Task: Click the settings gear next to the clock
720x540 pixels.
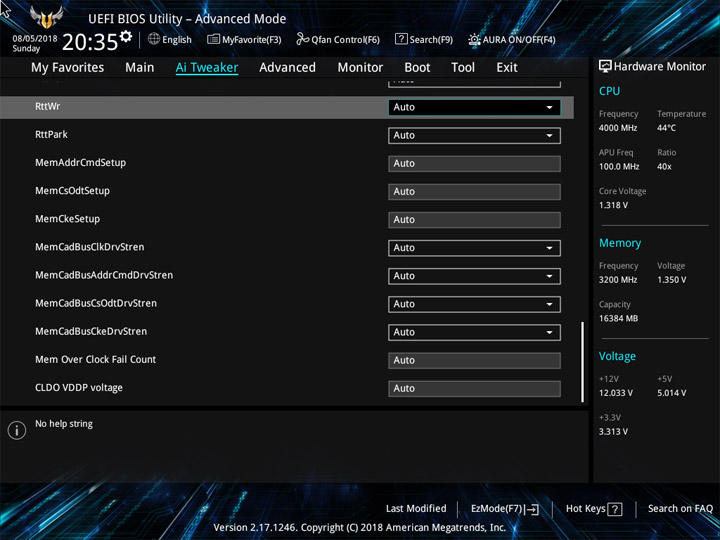Action: 126,36
